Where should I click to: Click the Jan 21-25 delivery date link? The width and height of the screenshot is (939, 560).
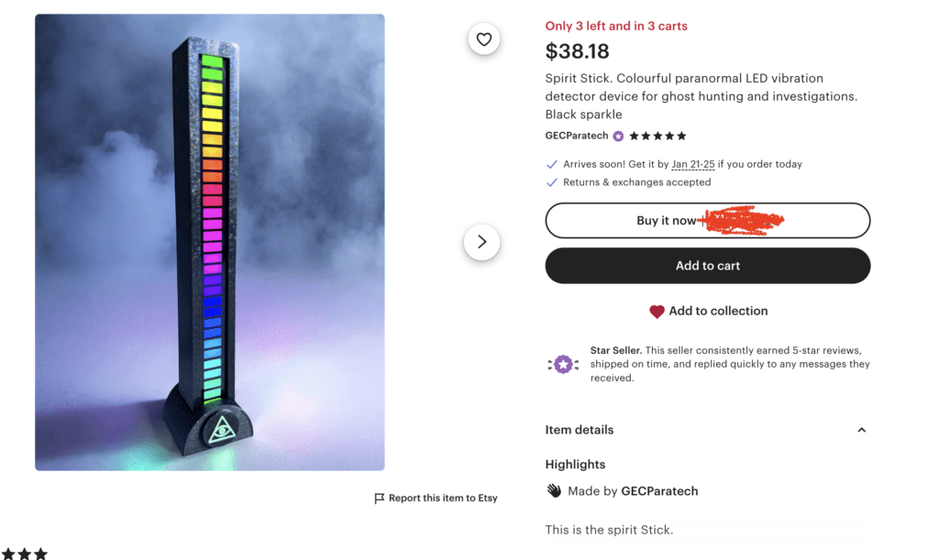pyautogui.click(x=692, y=165)
